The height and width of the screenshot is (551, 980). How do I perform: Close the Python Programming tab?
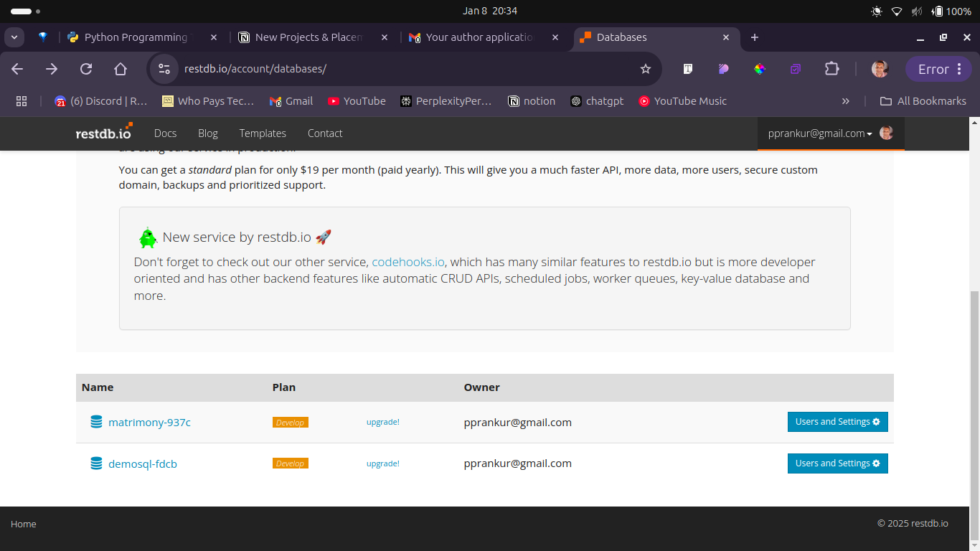[x=214, y=37]
